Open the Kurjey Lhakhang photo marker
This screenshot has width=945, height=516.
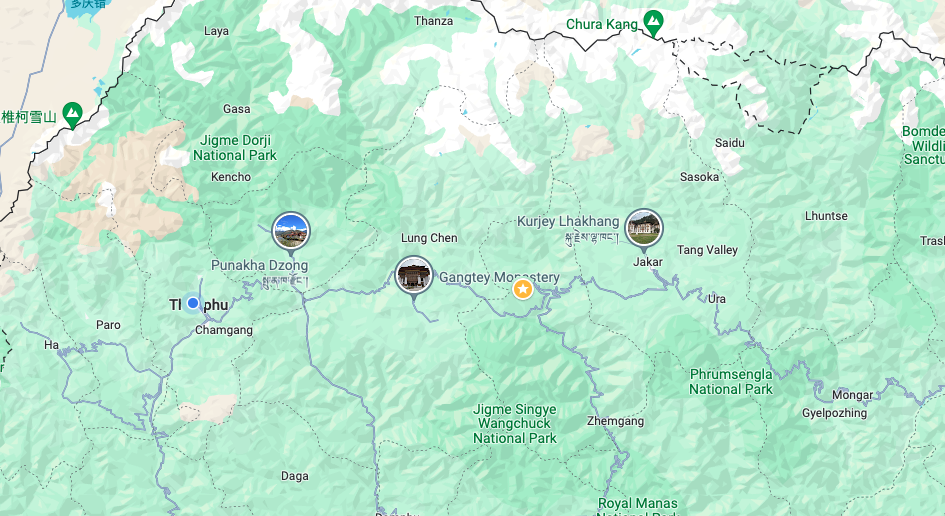[644, 228]
